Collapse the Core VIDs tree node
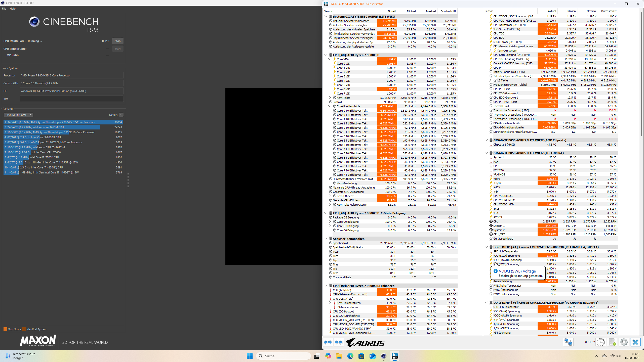The width and height of the screenshot is (644, 362). coord(330,59)
